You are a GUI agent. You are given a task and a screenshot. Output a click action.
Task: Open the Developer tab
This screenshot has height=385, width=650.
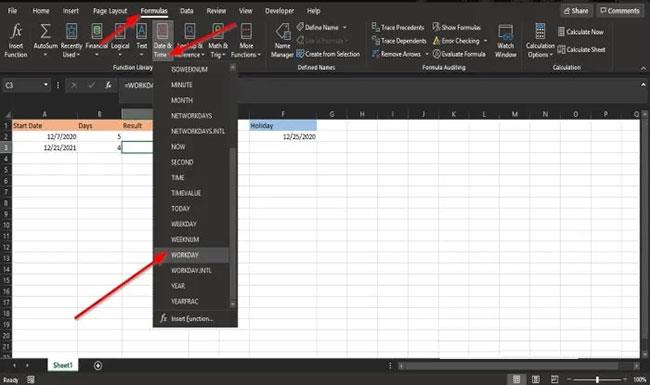279,11
